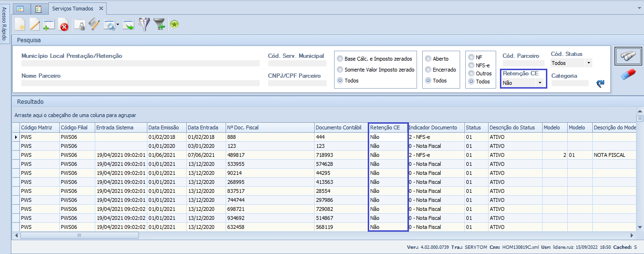
Task: Choose the 'NFS-e' document type radio
Action: coord(471,65)
